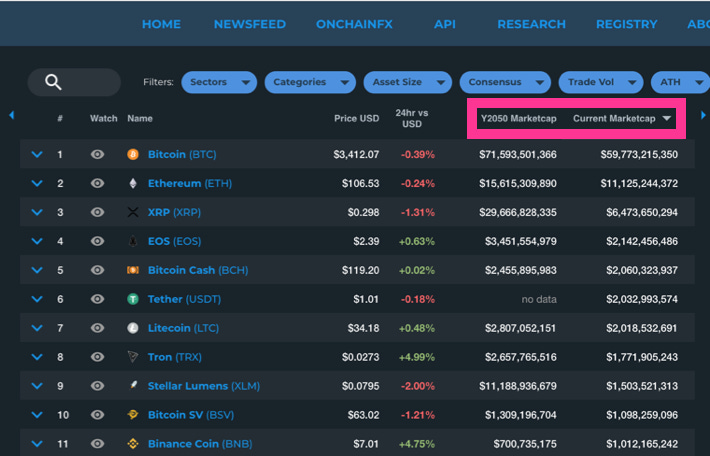Toggle watch eye for Litecoin

coord(97,328)
